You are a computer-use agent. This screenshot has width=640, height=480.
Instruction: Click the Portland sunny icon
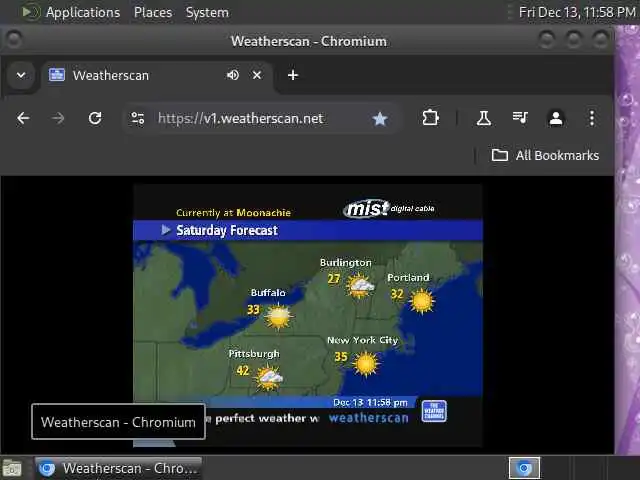[422, 301]
